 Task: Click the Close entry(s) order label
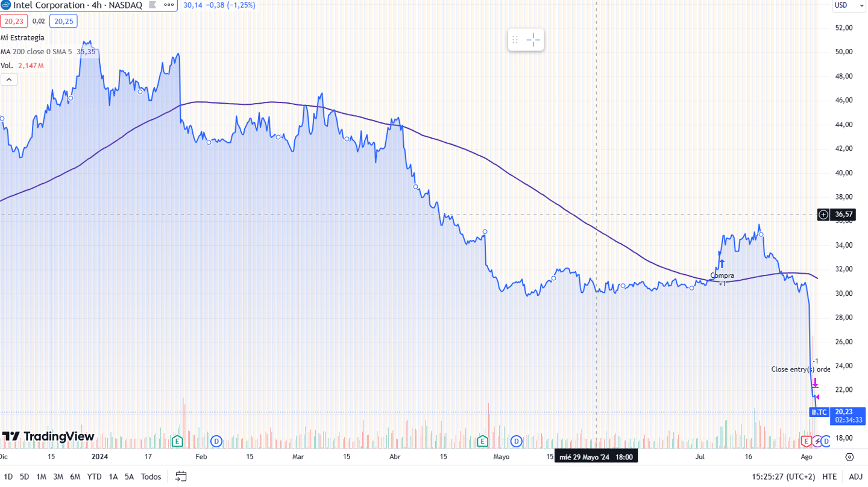pyautogui.click(x=800, y=369)
